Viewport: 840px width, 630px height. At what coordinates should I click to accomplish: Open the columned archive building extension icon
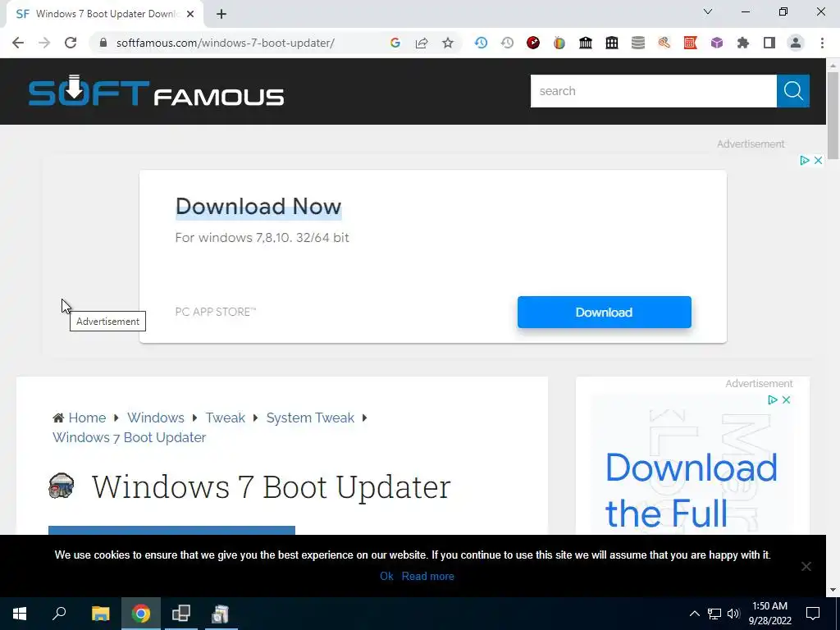[x=612, y=43]
